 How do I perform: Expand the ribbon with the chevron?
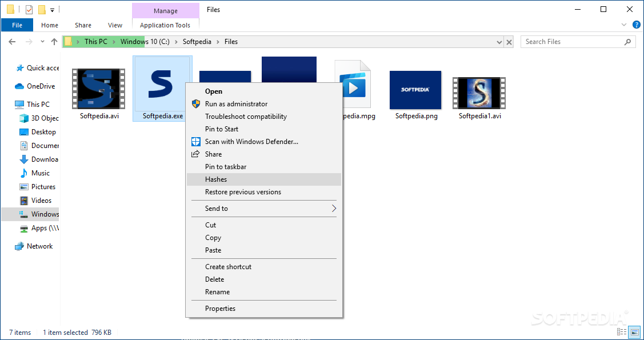tap(624, 25)
